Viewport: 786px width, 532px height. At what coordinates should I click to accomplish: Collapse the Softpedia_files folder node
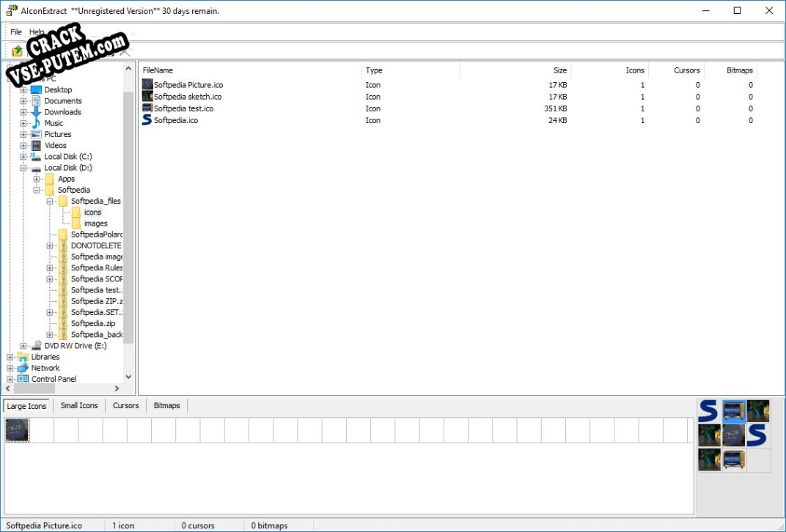click(50, 201)
